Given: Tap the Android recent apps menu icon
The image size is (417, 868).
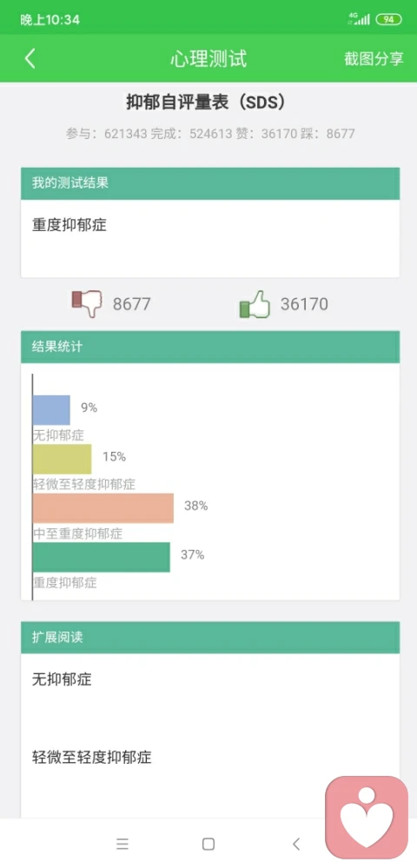Looking at the screenshot, I should [x=122, y=844].
